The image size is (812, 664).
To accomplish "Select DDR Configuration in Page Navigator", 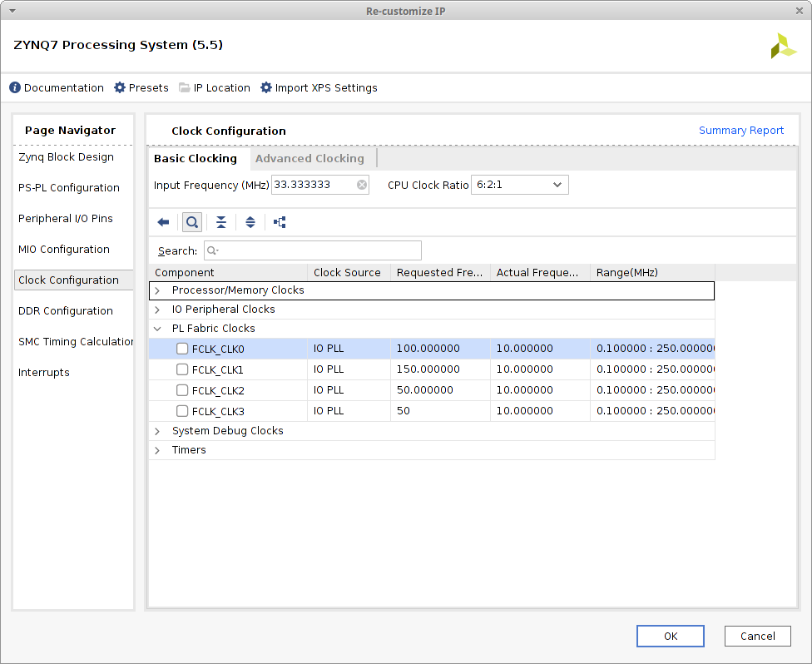I will pyautogui.click(x=66, y=311).
